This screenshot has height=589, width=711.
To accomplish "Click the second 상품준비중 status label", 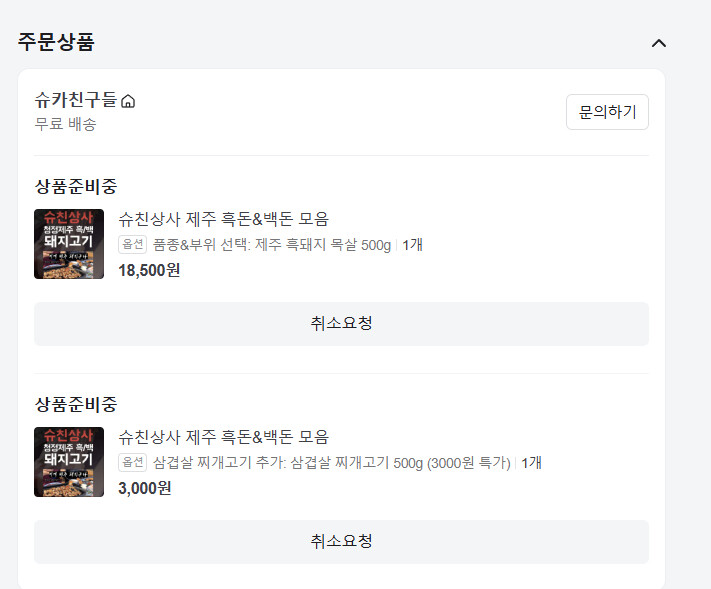I will (x=76, y=405).
